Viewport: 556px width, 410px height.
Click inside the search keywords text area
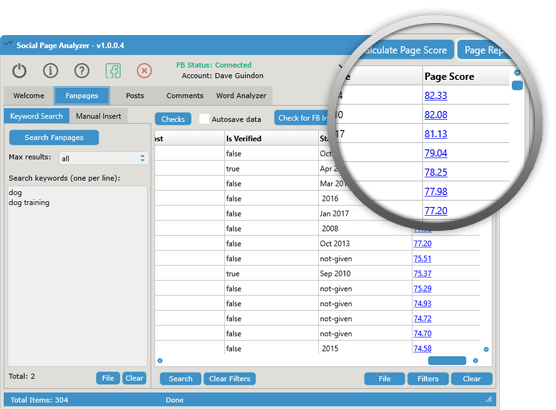[77, 276]
